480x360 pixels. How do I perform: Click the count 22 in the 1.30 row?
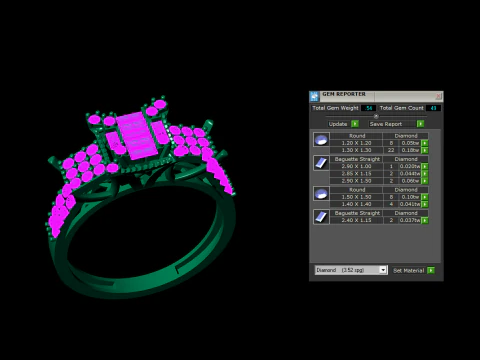391,150
